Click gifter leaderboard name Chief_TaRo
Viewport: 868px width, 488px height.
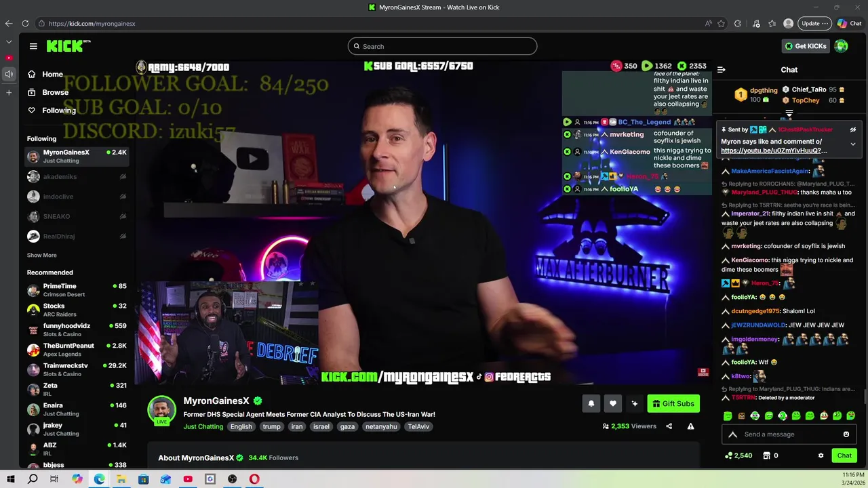click(809, 89)
